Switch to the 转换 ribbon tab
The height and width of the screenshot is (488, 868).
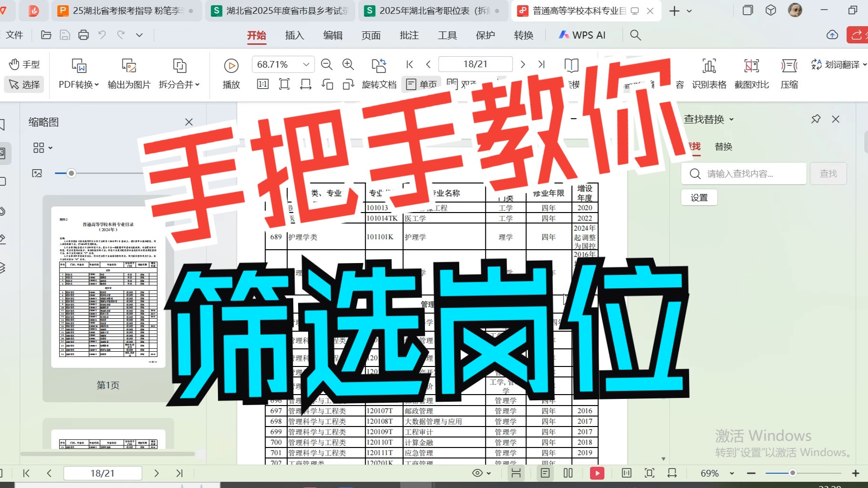pos(524,35)
